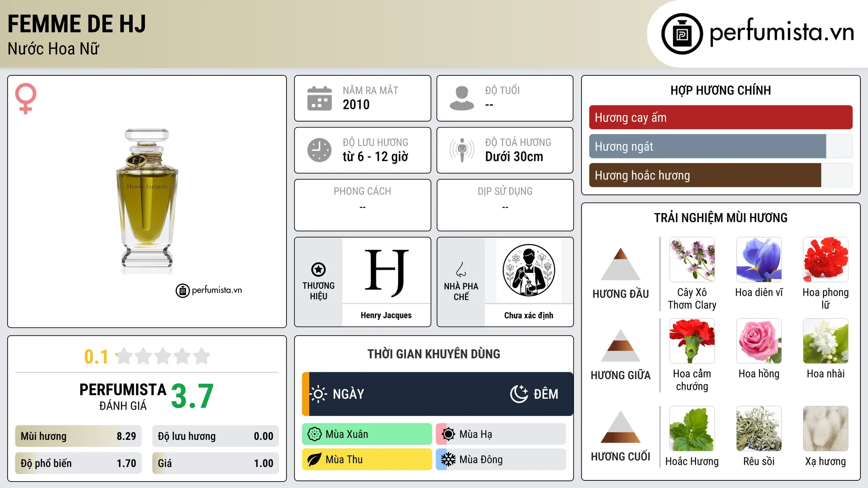Click the calendar icon beside Năm ra mắt

pos(319,98)
